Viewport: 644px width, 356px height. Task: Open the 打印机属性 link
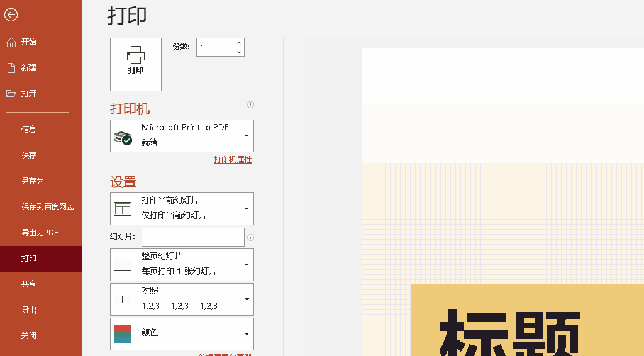click(x=233, y=159)
